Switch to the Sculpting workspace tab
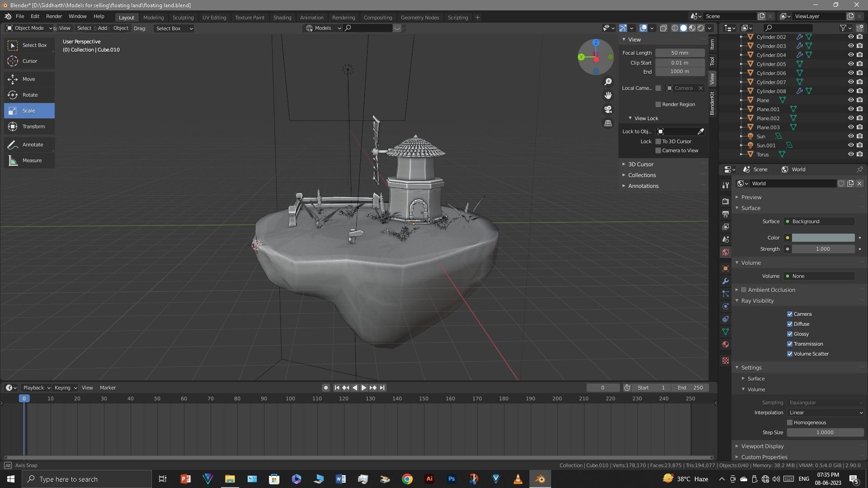The image size is (868, 488). tap(183, 18)
